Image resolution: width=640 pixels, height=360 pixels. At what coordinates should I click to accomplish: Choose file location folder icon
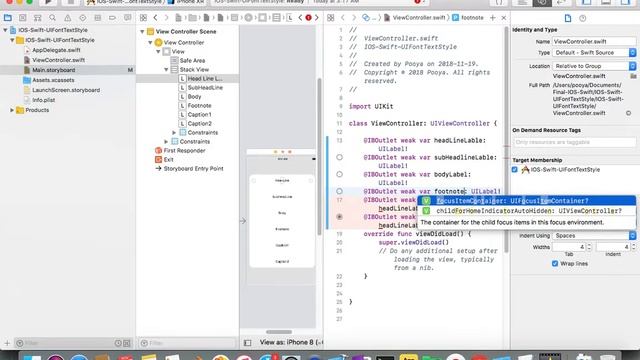[633, 76]
